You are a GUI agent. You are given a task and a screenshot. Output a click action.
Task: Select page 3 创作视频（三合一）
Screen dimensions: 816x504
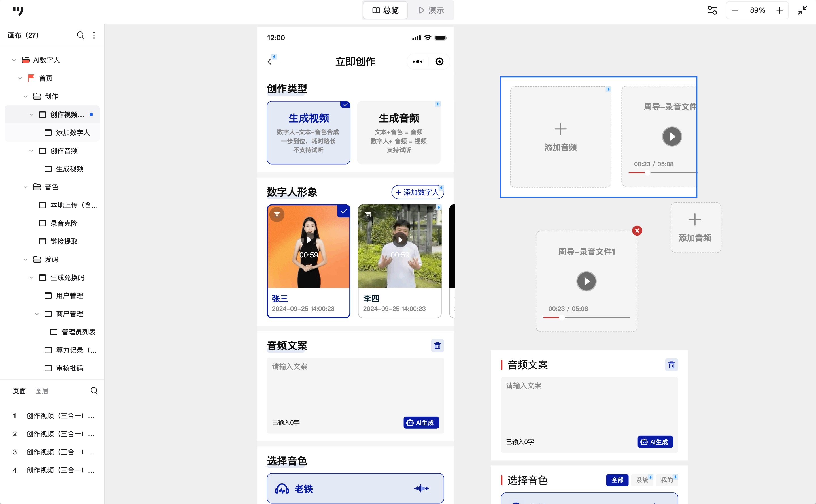tap(52, 452)
